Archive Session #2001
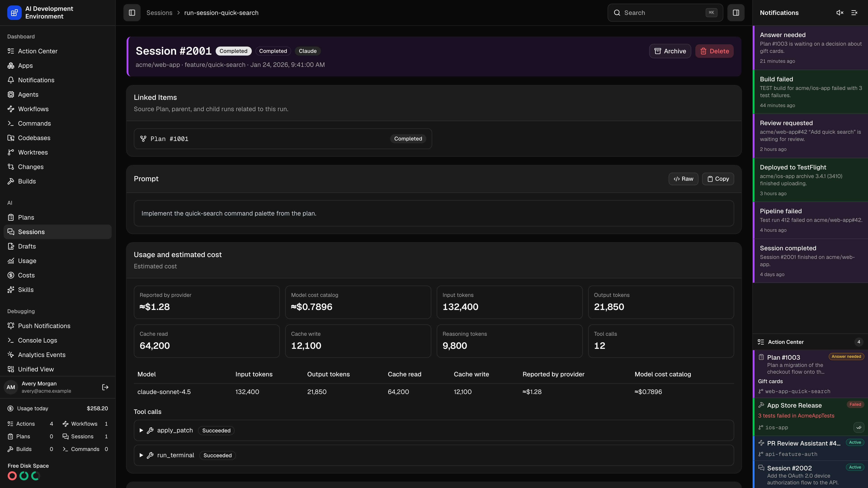The height and width of the screenshot is (488, 868). (x=670, y=51)
